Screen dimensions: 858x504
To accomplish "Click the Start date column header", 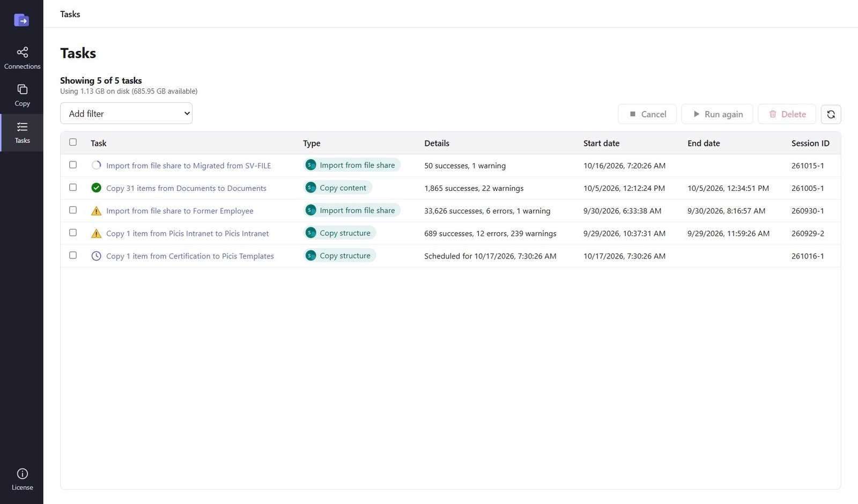I will [x=601, y=143].
